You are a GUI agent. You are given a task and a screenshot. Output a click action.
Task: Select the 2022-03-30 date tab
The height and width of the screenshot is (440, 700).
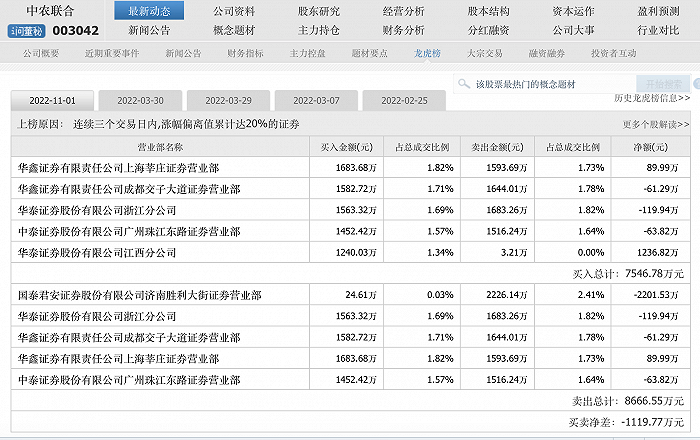[140, 101]
